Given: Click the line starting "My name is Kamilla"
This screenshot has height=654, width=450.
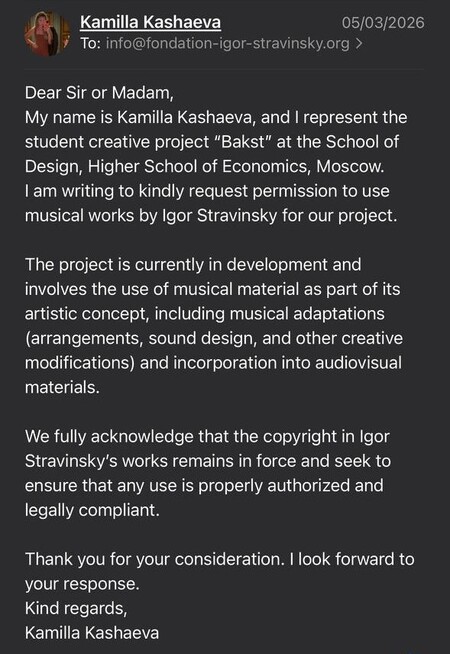Looking at the screenshot, I should [216, 117].
